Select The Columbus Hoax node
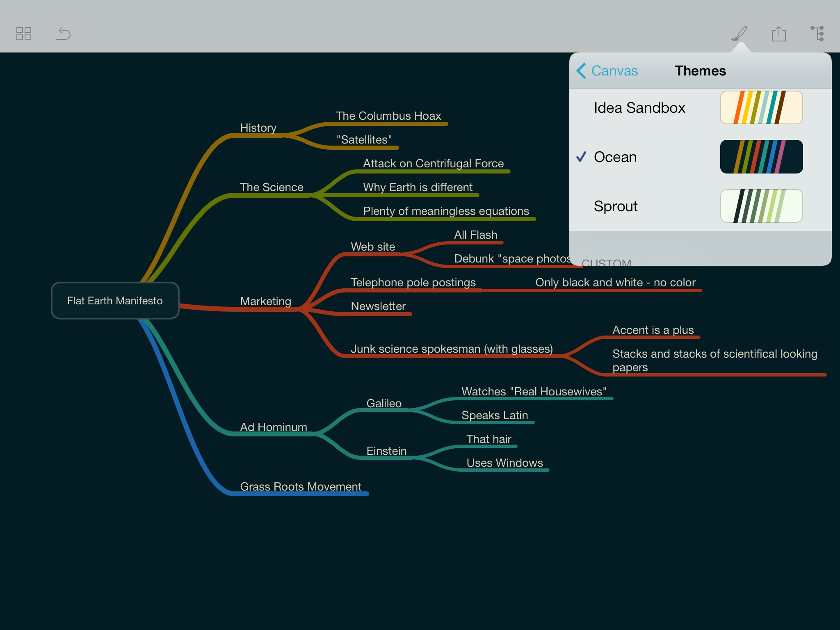The width and height of the screenshot is (840, 630). tap(388, 116)
